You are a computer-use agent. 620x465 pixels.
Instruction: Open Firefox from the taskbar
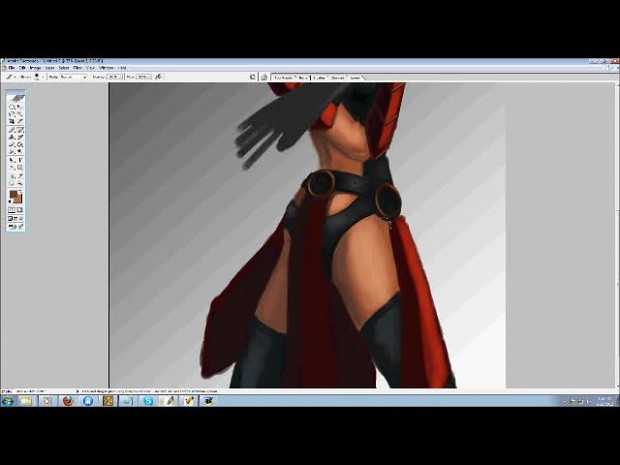pos(67,400)
